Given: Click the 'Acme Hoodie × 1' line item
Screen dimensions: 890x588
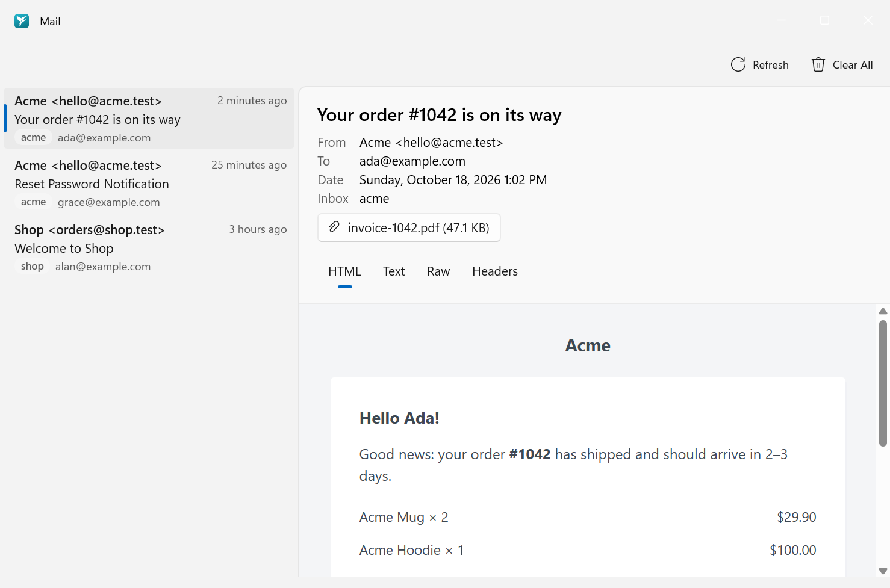Looking at the screenshot, I should point(412,550).
